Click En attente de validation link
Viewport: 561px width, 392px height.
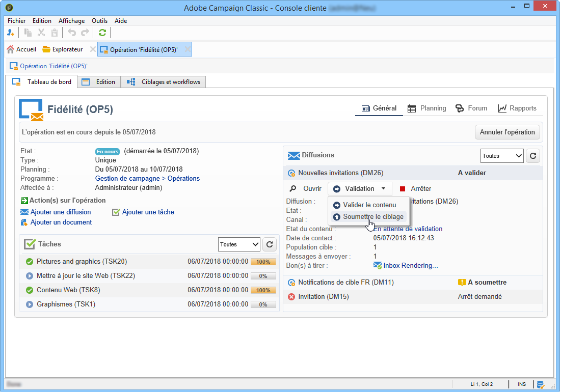[x=408, y=229]
